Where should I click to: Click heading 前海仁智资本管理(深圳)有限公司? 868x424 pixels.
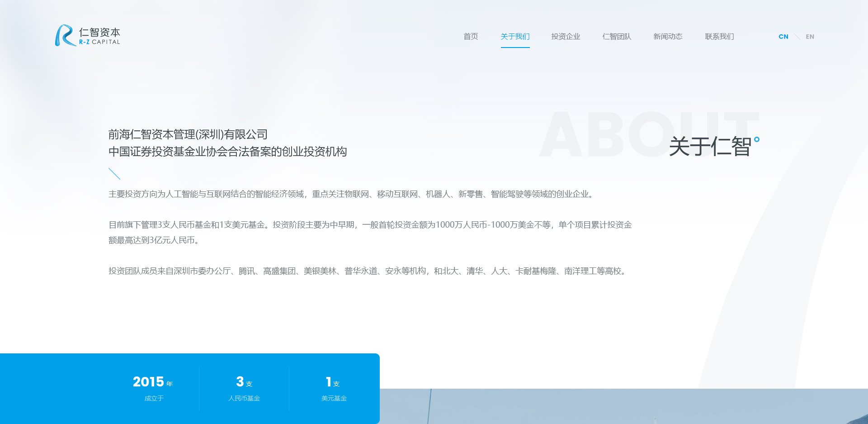[x=188, y=134]
